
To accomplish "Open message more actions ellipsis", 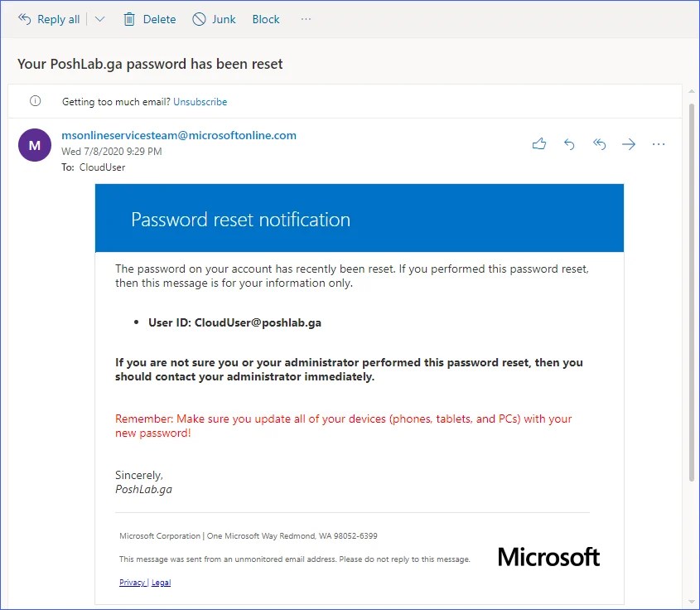I will [x=659, y=144].
